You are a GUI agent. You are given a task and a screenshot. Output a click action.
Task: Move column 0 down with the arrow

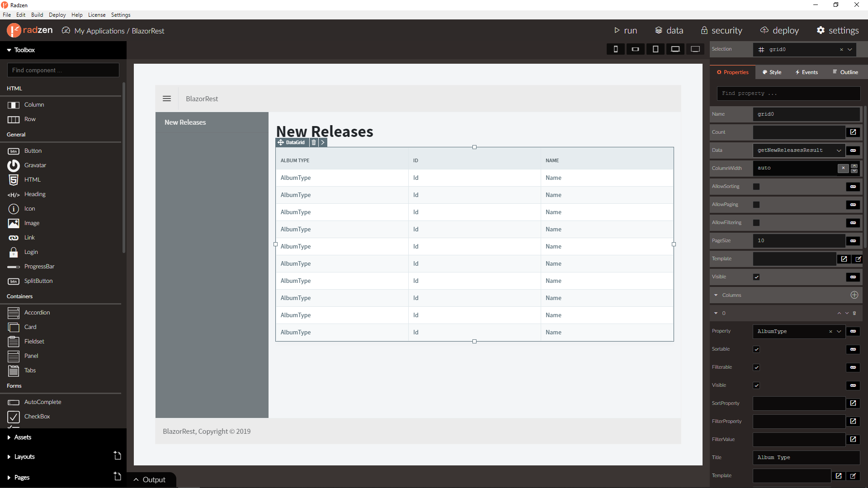pos(847,313)
